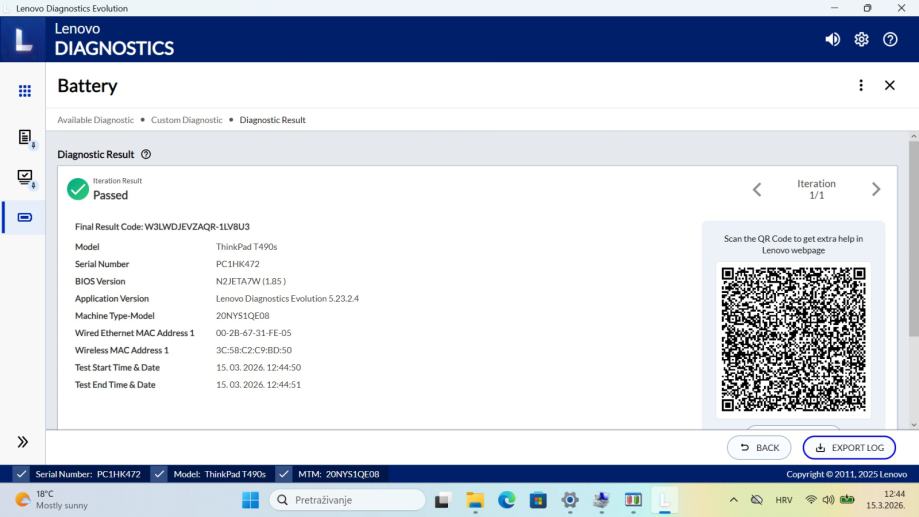Screen dimensions: 919x517
Task: Open the modules grid in the sidebar
Action: 25,91
